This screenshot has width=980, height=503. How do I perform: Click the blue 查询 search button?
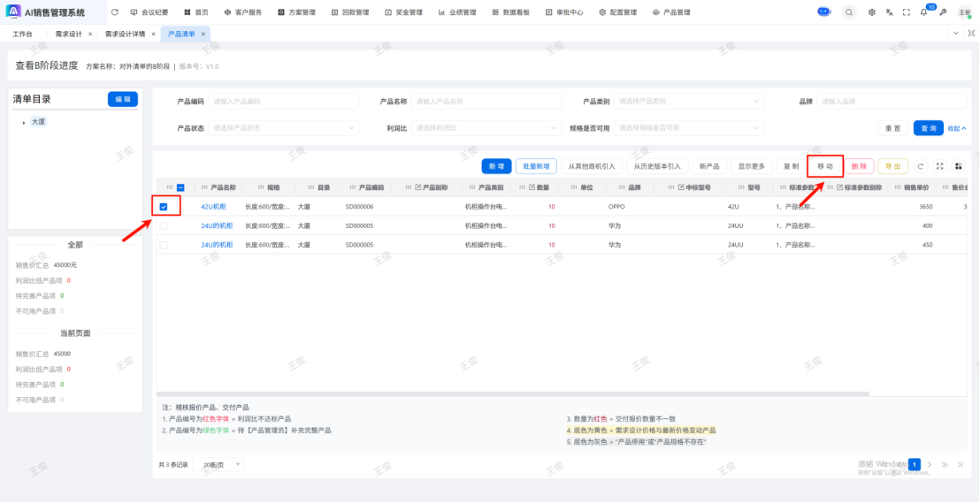coord(928,128)
